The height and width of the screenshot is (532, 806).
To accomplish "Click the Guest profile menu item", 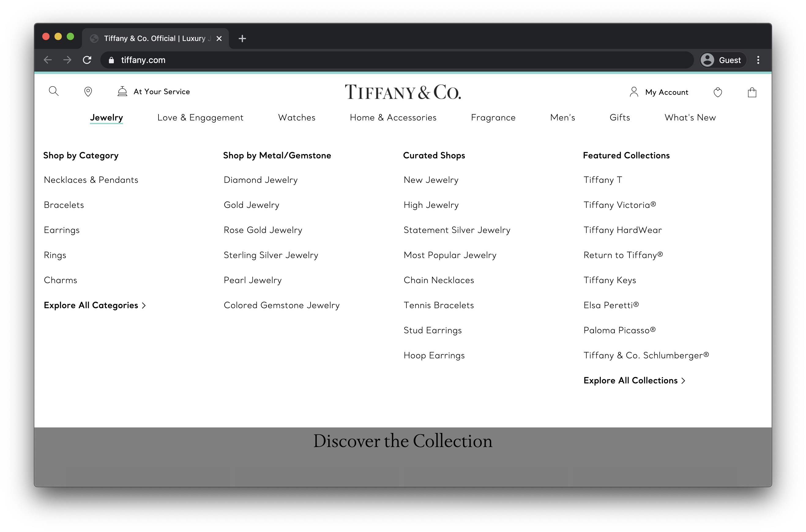I will (722, 59).
